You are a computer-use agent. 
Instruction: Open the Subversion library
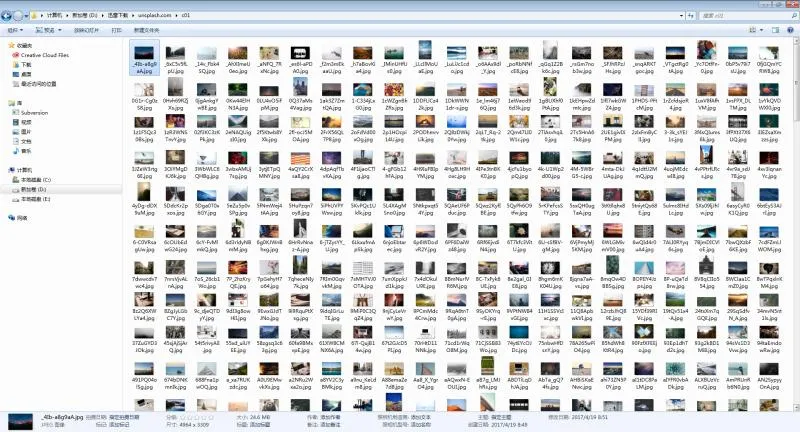[33, 112]
